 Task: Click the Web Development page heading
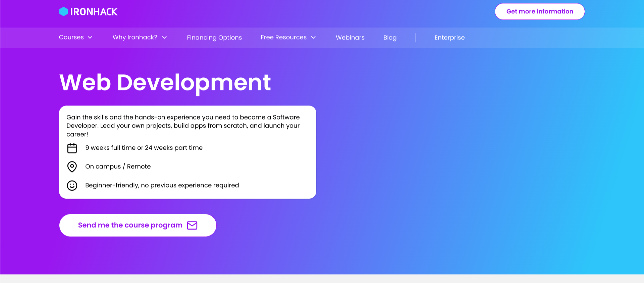coord(165,82)
